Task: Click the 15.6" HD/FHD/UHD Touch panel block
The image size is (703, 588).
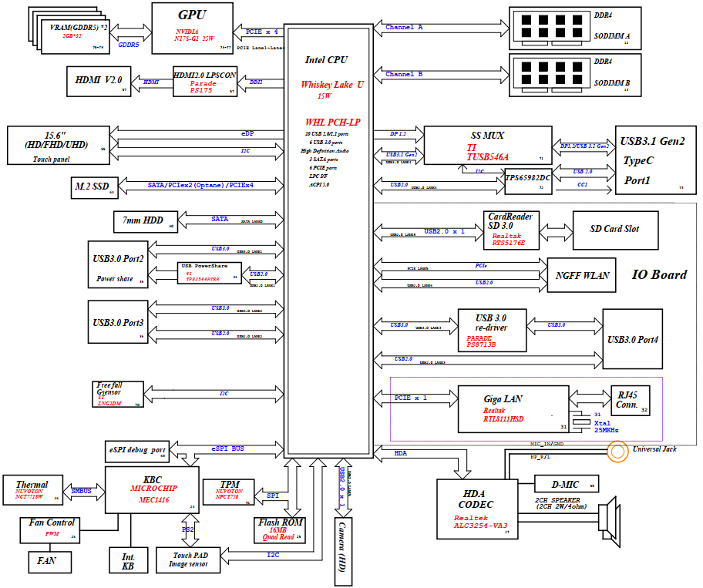Action: point(59,145)
